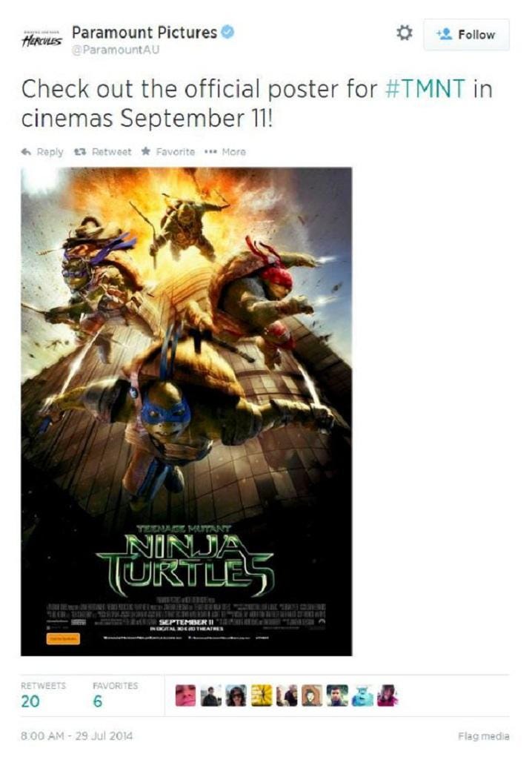View the 6 favorites list
This screenshot has width=532, height=757.
coord(115,695)
